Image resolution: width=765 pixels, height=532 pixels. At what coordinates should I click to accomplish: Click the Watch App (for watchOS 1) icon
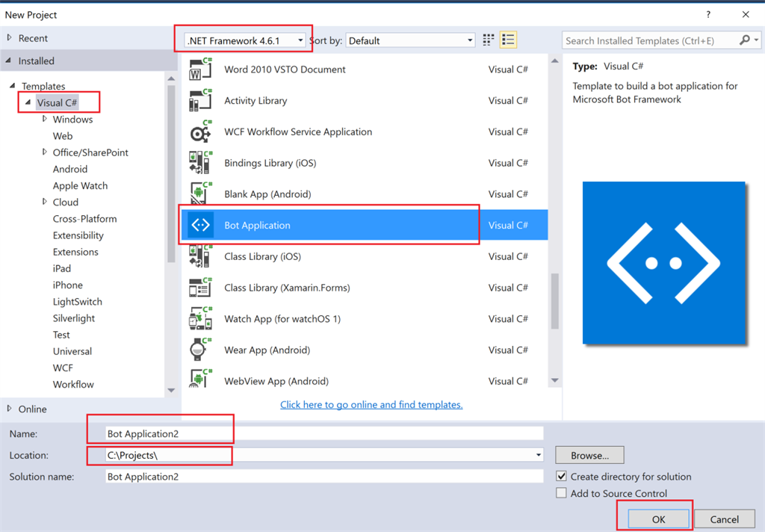point(200,319)
